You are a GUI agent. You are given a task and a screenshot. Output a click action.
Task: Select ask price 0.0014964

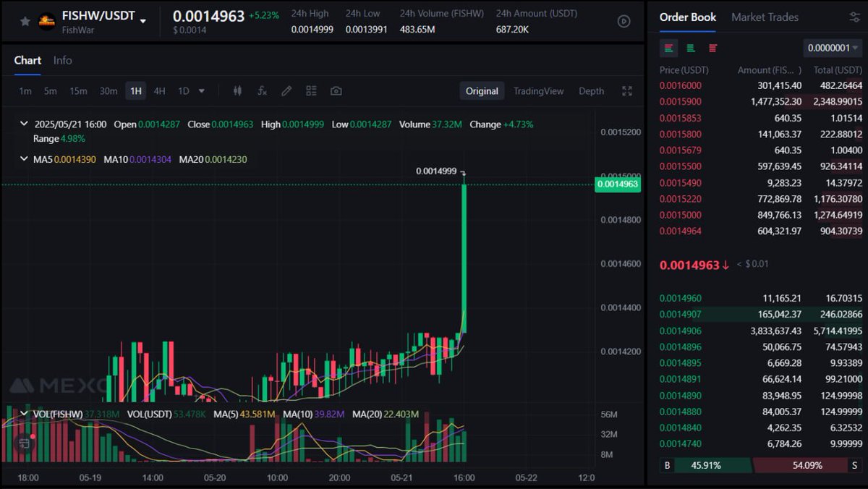click(681, 231)
